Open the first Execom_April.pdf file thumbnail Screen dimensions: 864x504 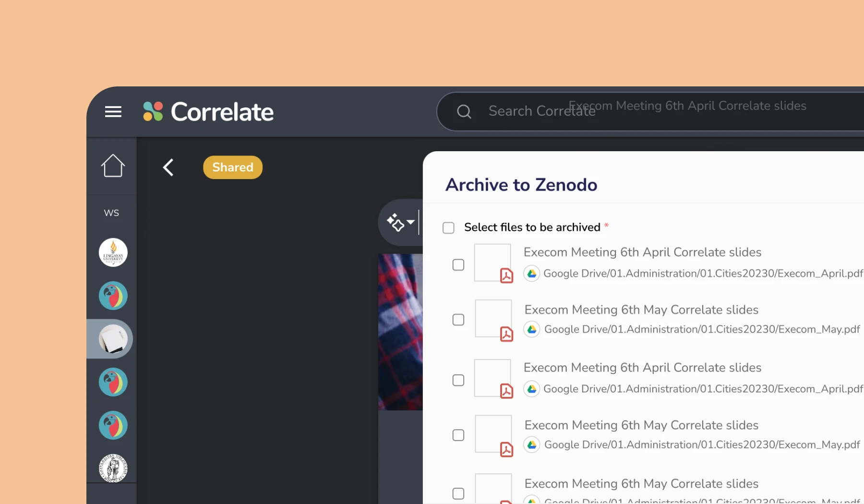tap(493, 263)
